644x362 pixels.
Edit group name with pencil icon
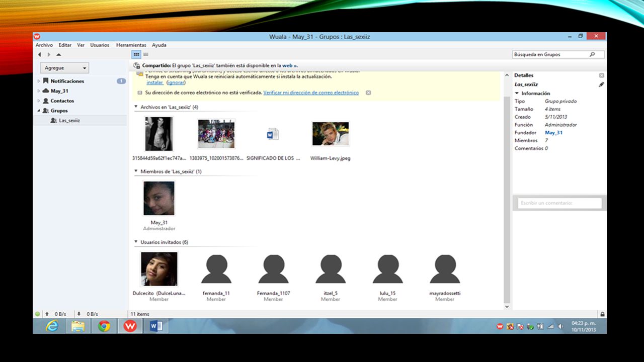click(x=601, y=85)
